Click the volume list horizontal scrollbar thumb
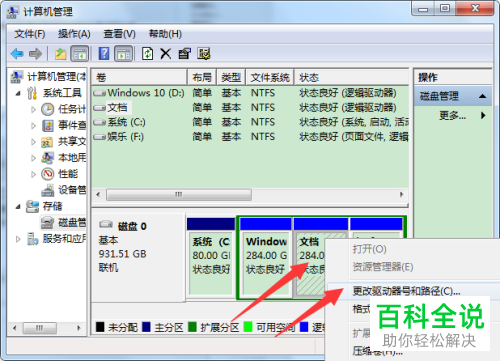 point(179,194)
